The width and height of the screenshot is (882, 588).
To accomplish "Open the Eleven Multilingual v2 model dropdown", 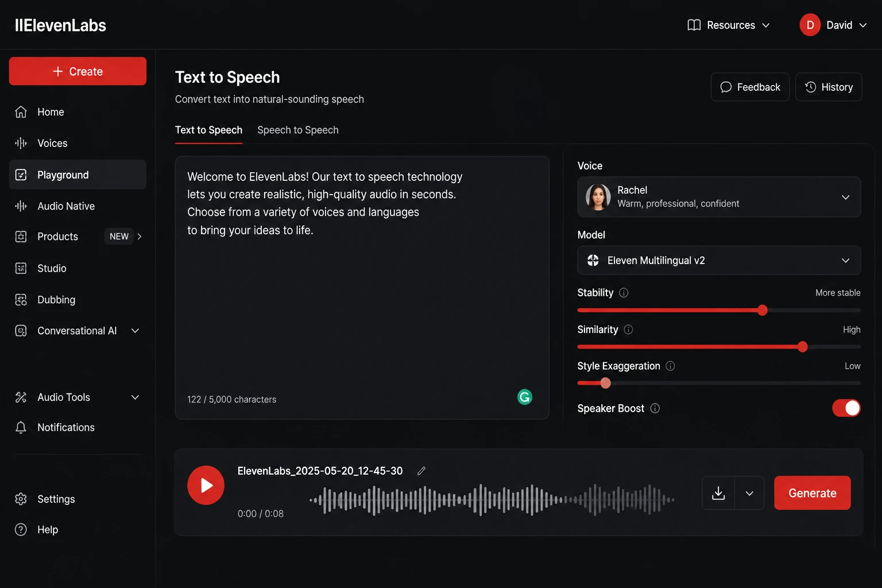I will tap(719, 260).
